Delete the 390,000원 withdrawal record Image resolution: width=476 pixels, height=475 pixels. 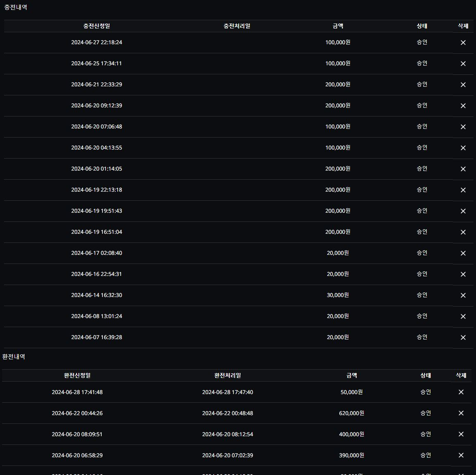461,455
